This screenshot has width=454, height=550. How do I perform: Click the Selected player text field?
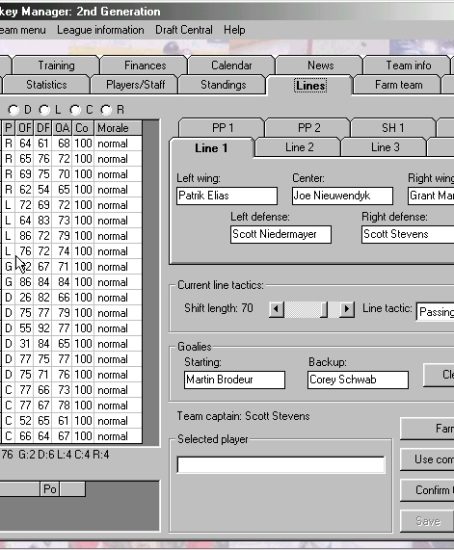(281, 465)
